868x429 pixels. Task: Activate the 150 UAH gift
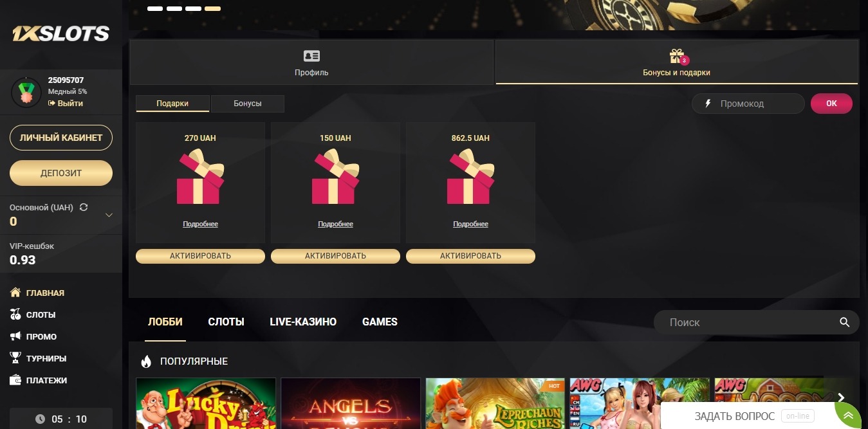[x=335, y=256]
